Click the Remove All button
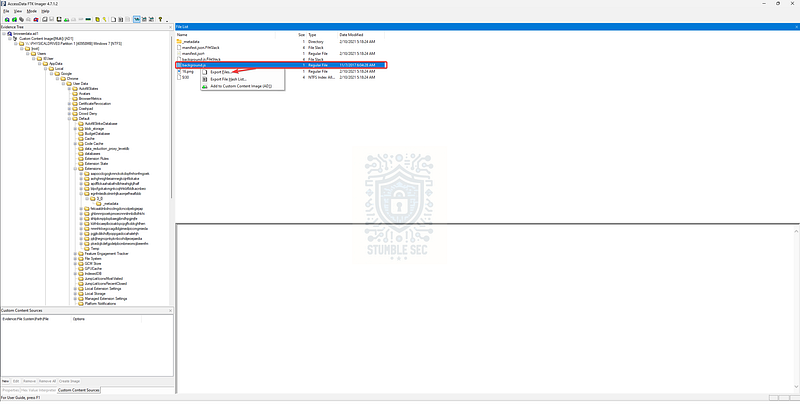 click(x=47, y=381)
